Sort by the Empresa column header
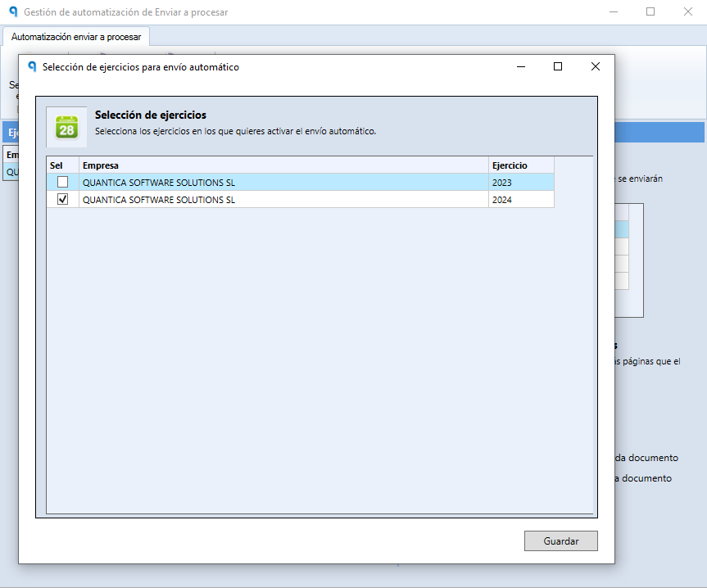Image resolution: width=707 pixels, height=588 pixels. click(283, 165)
